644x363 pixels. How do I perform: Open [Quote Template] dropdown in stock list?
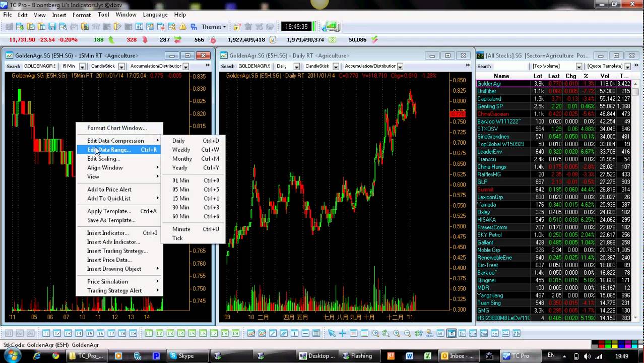[x=627, y=67]
